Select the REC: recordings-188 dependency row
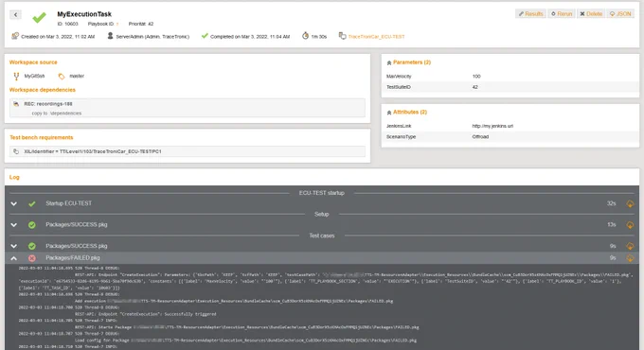644x350 pixels. click(188, 108)
